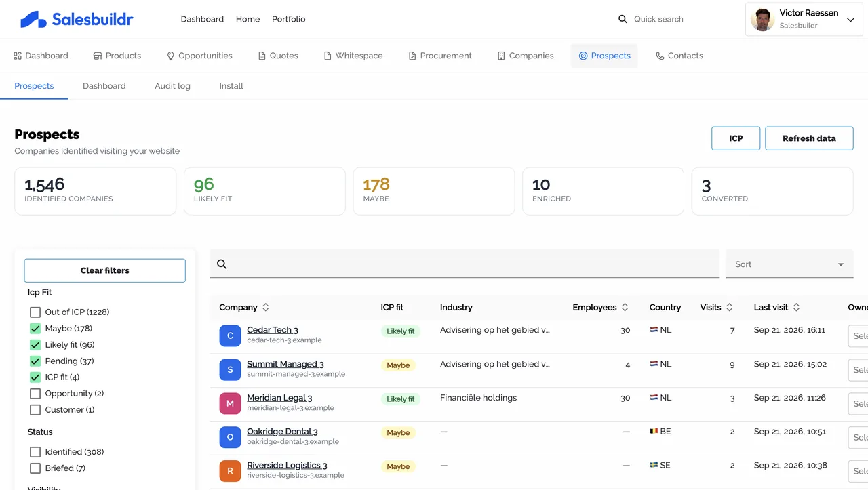868x490 pixels.
Task: Open owner select for Meridian Legal 3
Action: pyautogui.click(x=858, y=404)
